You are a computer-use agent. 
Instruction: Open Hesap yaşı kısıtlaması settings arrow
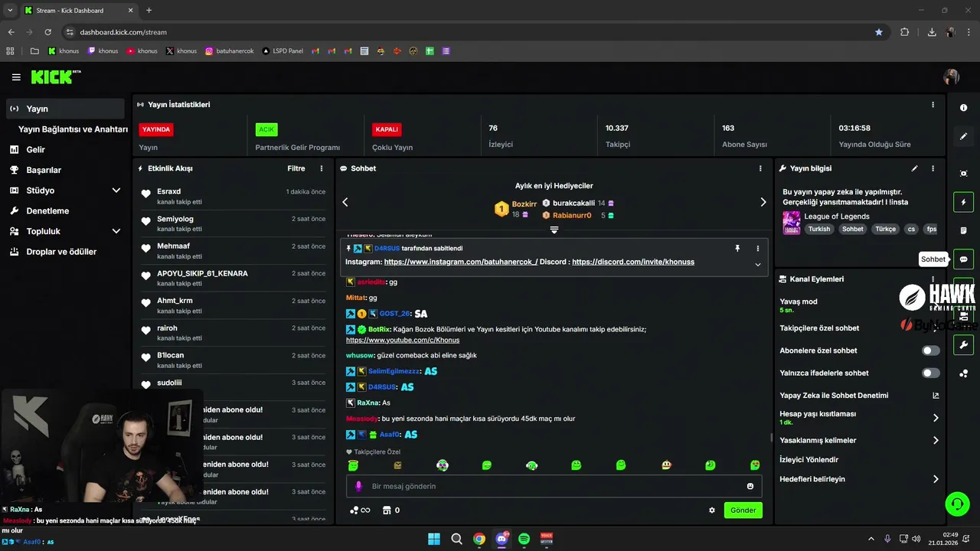(936, 418)
